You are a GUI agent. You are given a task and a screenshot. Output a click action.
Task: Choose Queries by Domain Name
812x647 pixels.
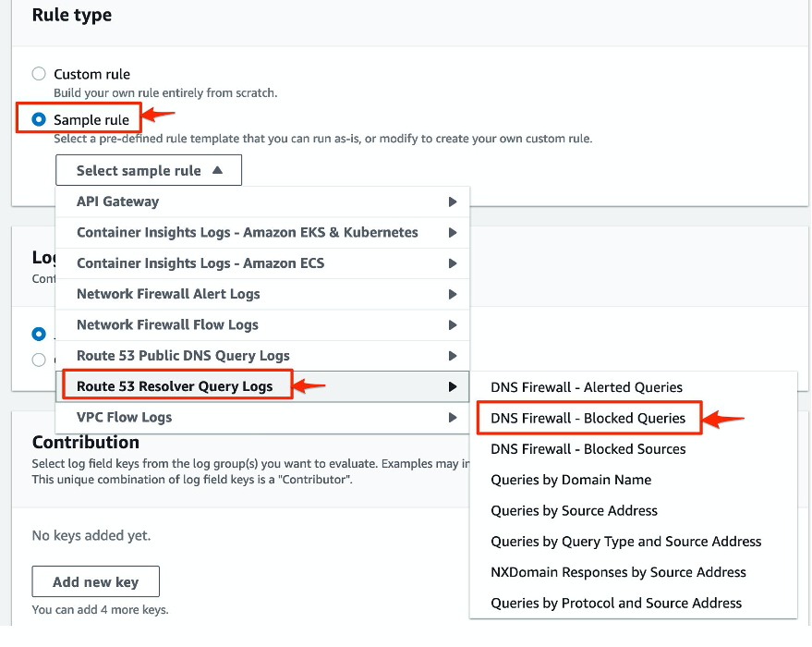(x=570, y=480)
